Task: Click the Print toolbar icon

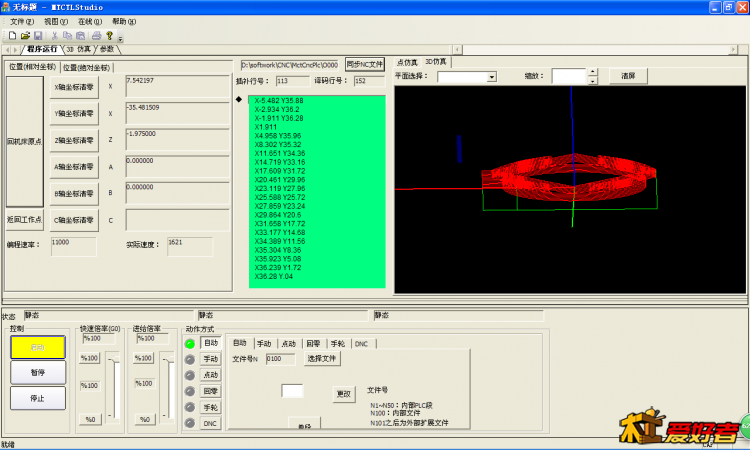Action: (97, 35)
